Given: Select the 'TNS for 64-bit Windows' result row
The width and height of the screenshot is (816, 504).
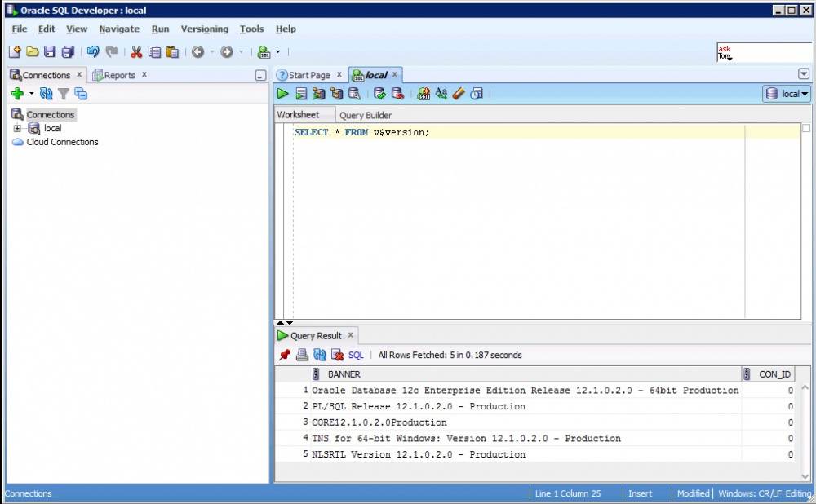Looking at the screenshot, I should 534,439.
